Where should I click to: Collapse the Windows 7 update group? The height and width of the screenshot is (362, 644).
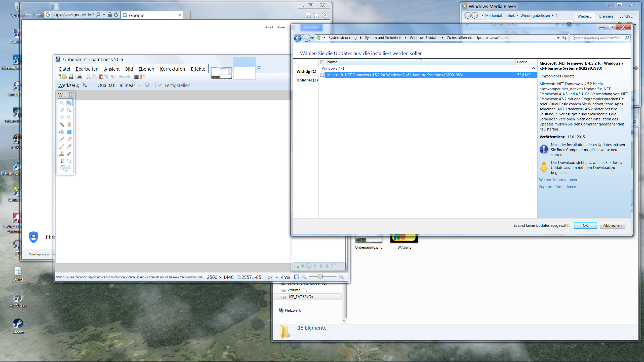click(x=533, y=68)
